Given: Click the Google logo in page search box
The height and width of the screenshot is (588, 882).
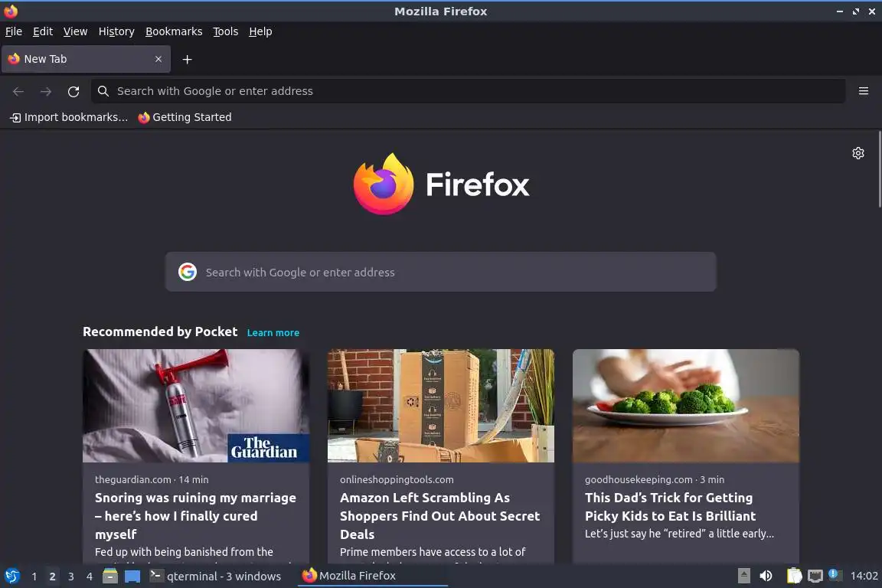Looking at the screenshot, I should pos(188,272).
